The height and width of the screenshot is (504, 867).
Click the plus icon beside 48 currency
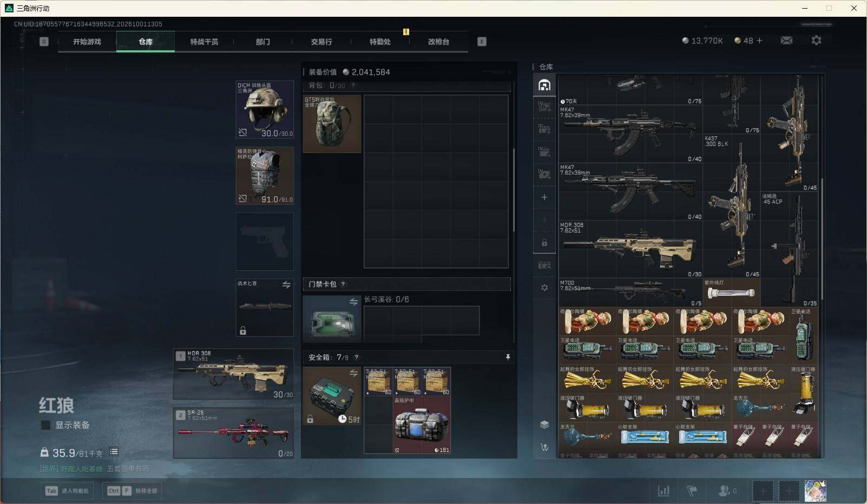coord(759,41)
